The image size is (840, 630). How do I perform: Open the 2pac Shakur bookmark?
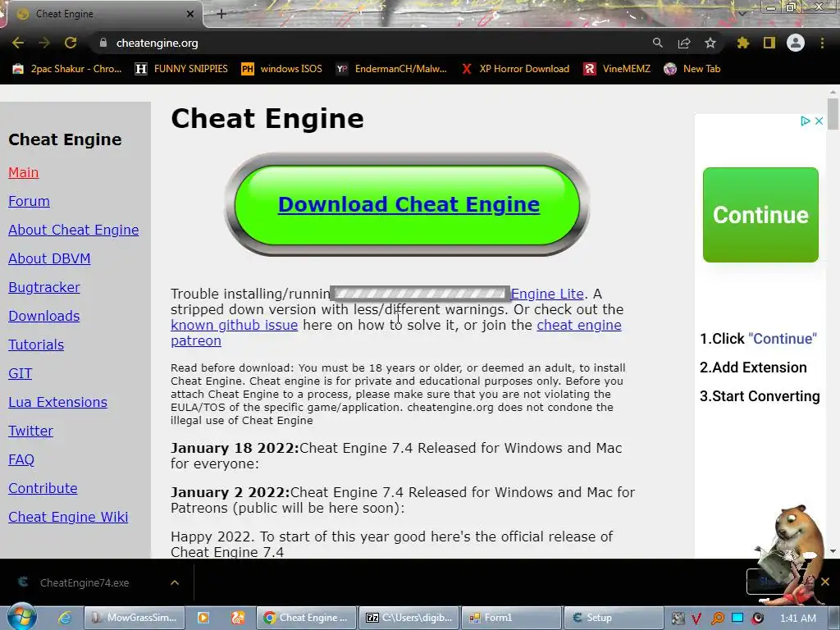point(67,69)
